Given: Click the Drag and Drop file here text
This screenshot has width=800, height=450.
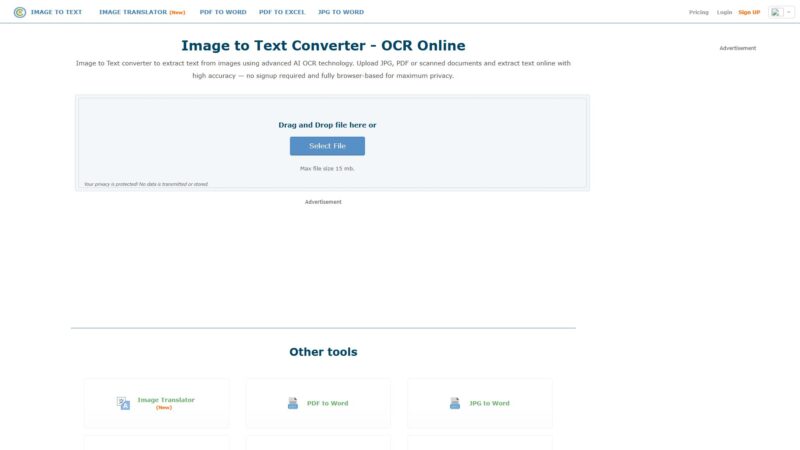Looking at the screenshot, I should (x=327, y=125).
